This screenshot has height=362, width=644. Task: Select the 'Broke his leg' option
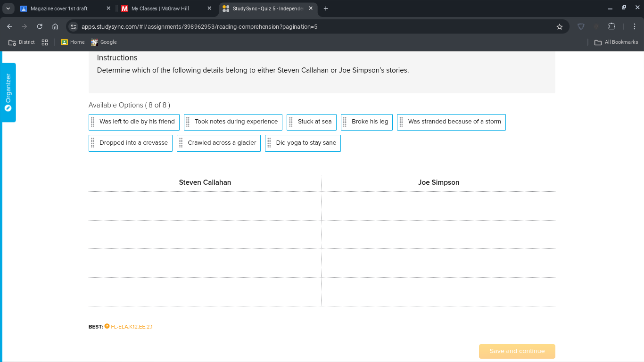tap(367, 122)
